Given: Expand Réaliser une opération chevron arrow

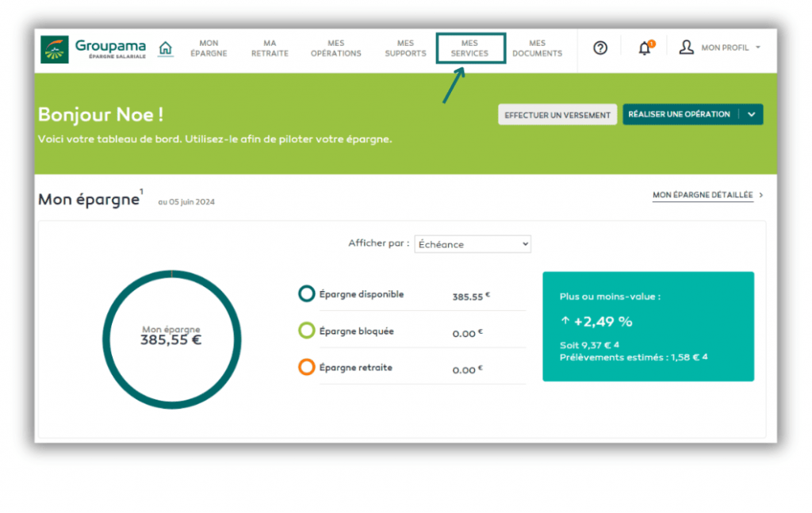Looking at the screenshot, I should 751,114.
